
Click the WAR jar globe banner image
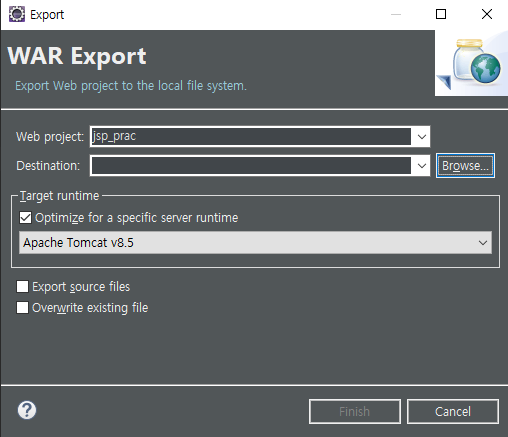pos(471,63)
